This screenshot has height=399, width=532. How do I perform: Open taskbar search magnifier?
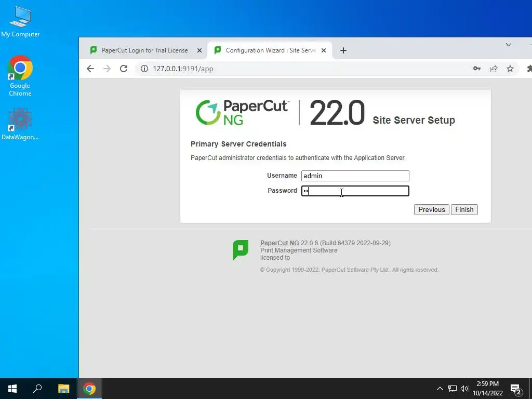coord(37,389)
